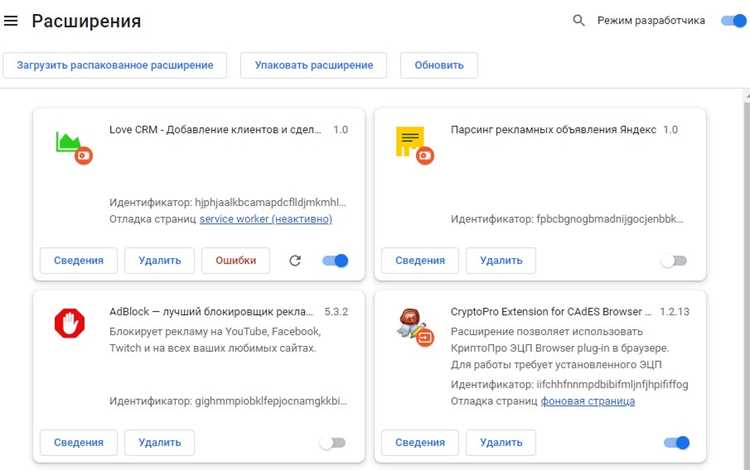Disable the Love CRM extension toggle
Screen dimensions: 750x470
pyautogui.click(x=335, y=261)
